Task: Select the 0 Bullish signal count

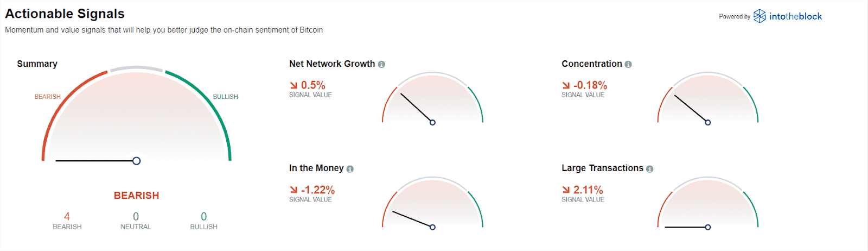Action: coord(204,217)
